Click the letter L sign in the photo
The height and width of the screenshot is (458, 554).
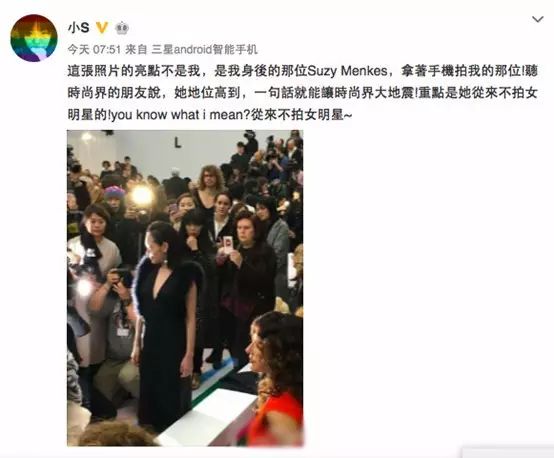pyautogui.click(x=178, y=143)
